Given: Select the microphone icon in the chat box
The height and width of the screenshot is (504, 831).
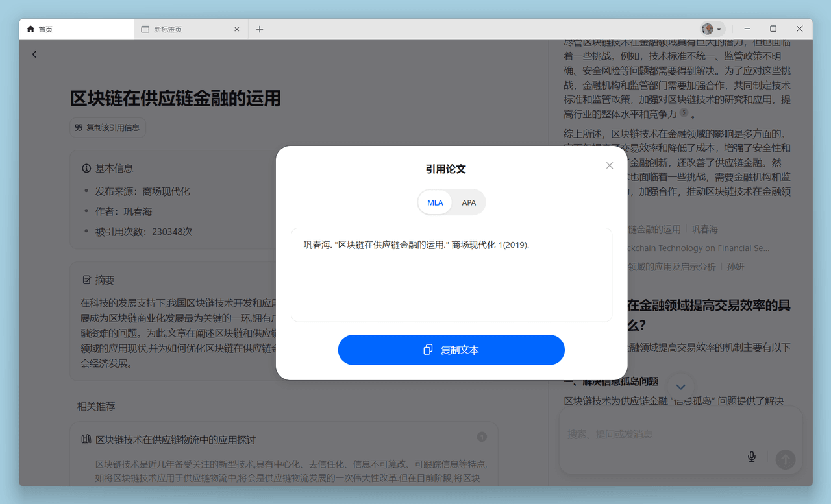Looking at the screenshot, I should click(751, 456).
